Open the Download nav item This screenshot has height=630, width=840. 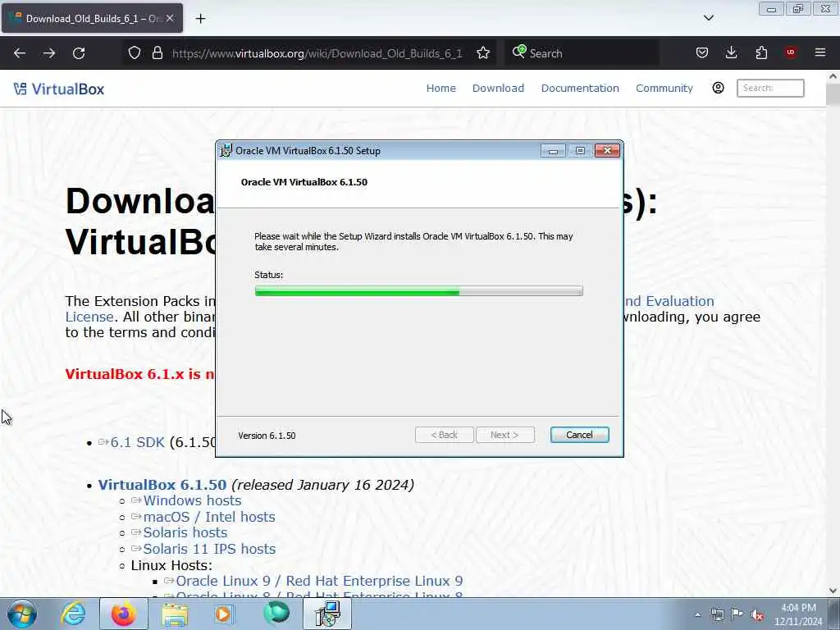pyautogui.click(x=498, y=88)
